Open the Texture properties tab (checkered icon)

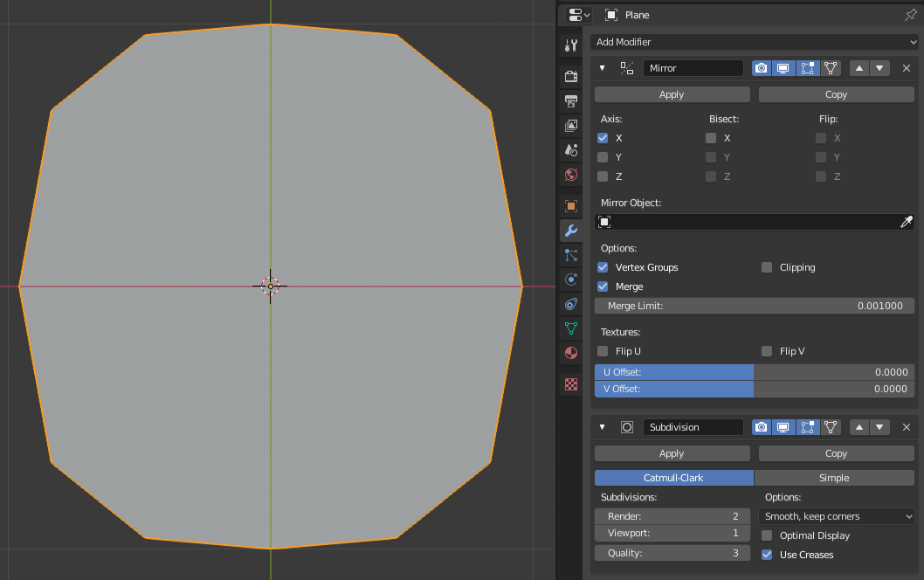[x=570, y=384]
